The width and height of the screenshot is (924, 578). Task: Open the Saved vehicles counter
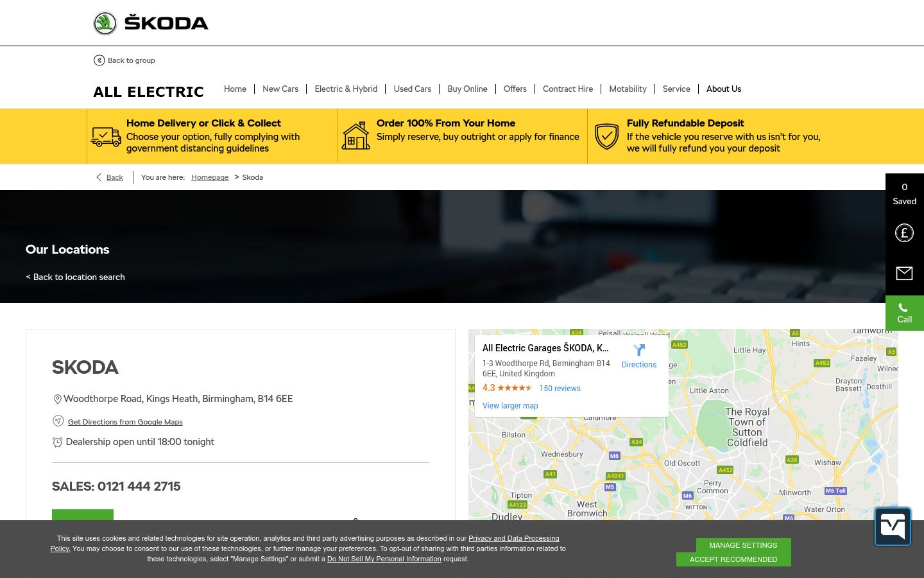[905, 194]
